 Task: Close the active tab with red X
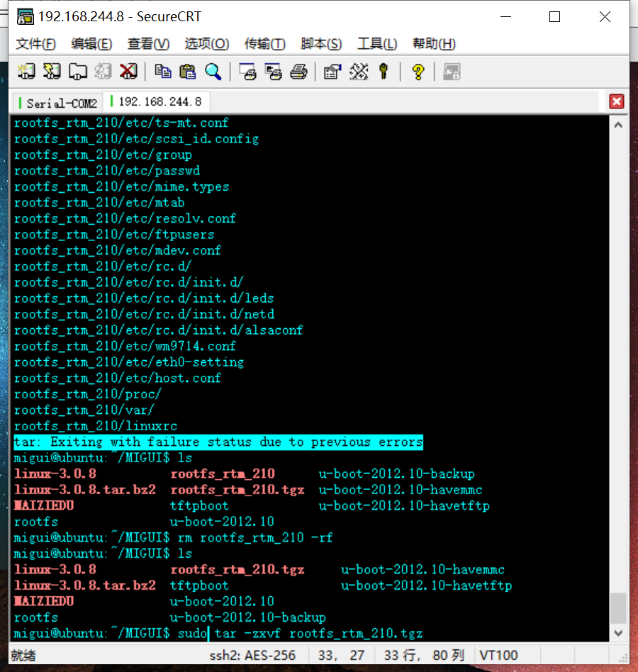click(x=617, y=101)
